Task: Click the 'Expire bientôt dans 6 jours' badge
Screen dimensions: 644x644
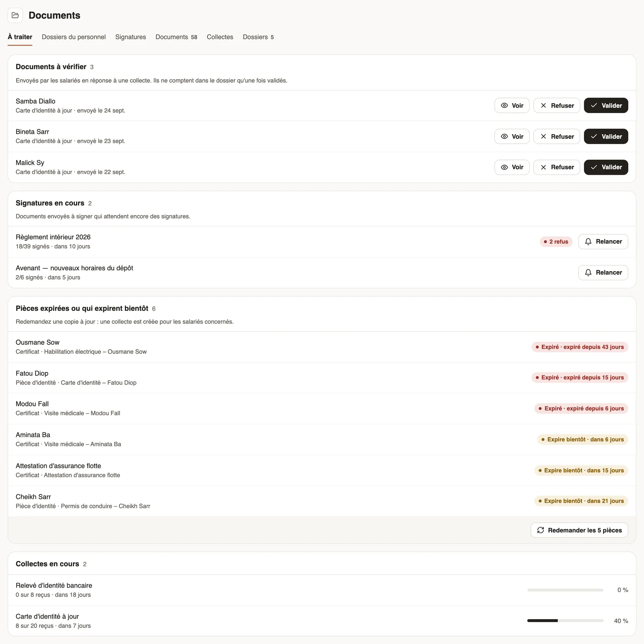Action: tap(582, 439)
